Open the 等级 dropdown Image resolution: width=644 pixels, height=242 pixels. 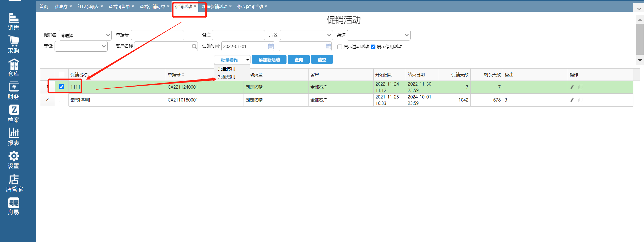click(81, 46)
